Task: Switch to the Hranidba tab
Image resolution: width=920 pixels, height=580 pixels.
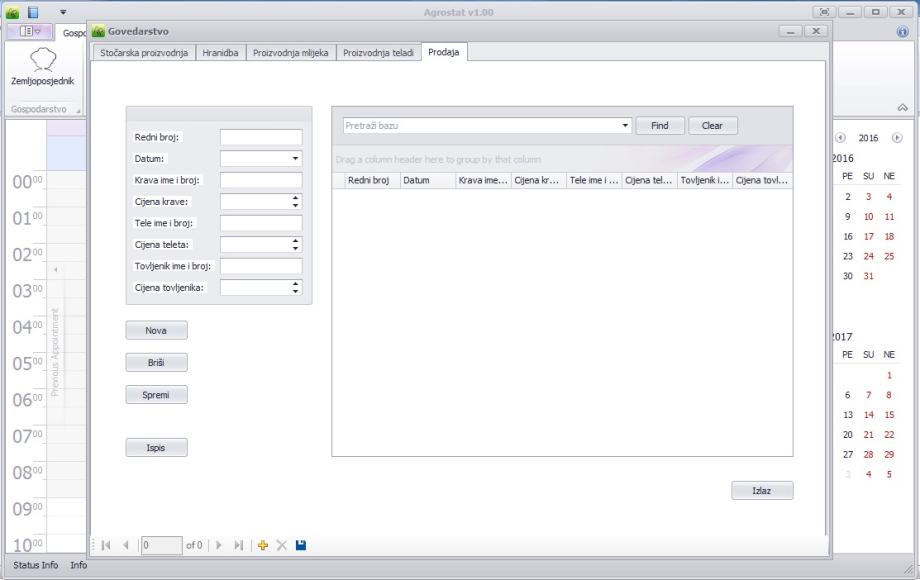Action: pos(220,52)
